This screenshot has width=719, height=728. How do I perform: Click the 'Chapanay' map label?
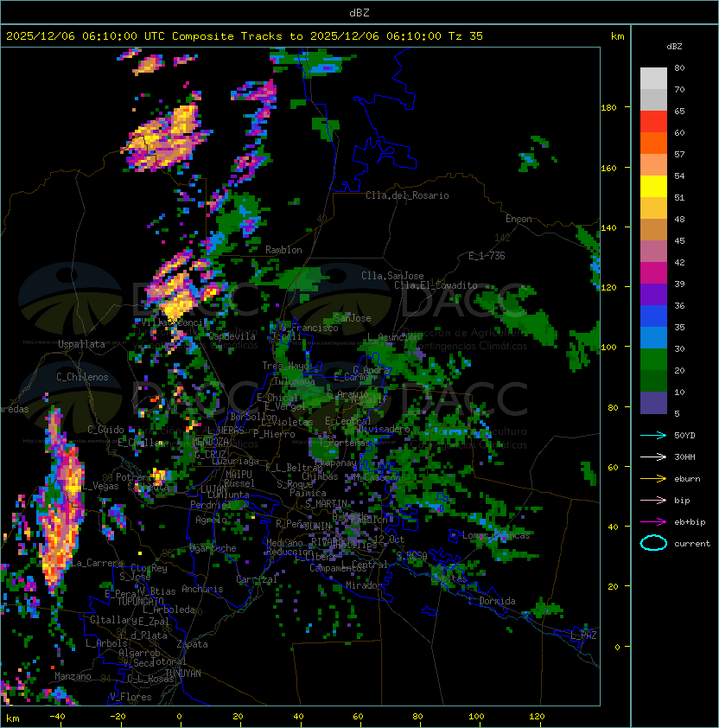(335, 463)
